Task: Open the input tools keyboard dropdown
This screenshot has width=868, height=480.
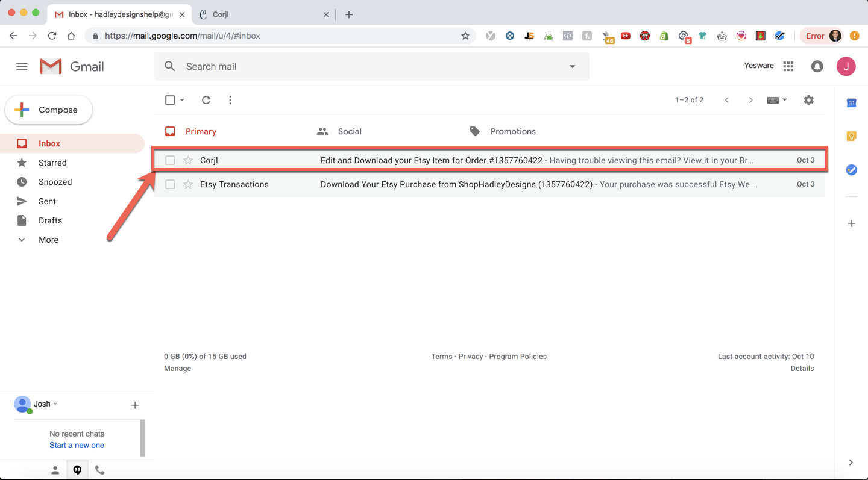Action: 777,100
